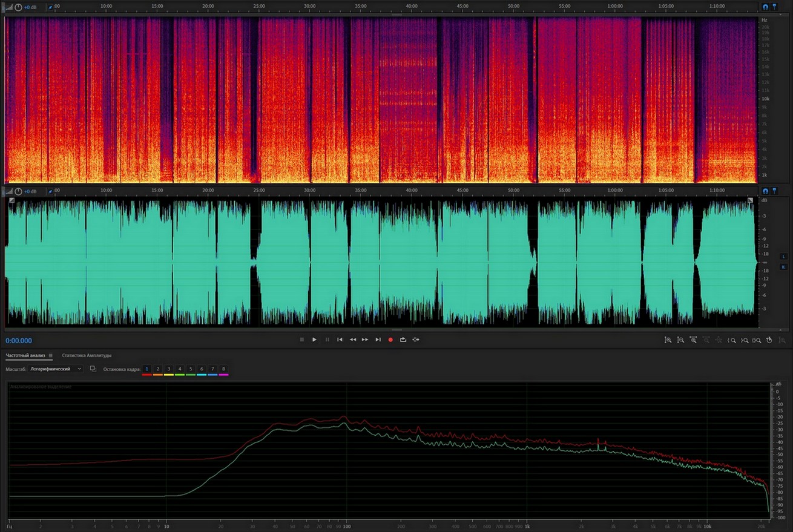Click the 1k label on analysis frequency axis
Image resolution: width=793 pixels, height=532 pixels.
click(527, 527)
